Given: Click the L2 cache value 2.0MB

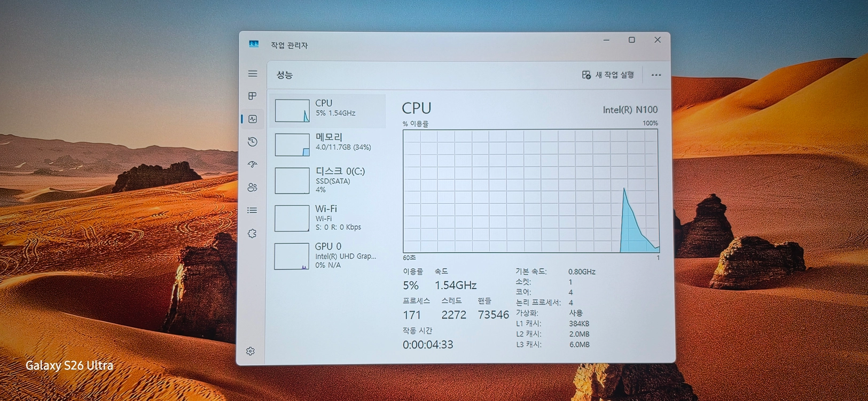Looking at the screenshot, I should click(580, 334).
